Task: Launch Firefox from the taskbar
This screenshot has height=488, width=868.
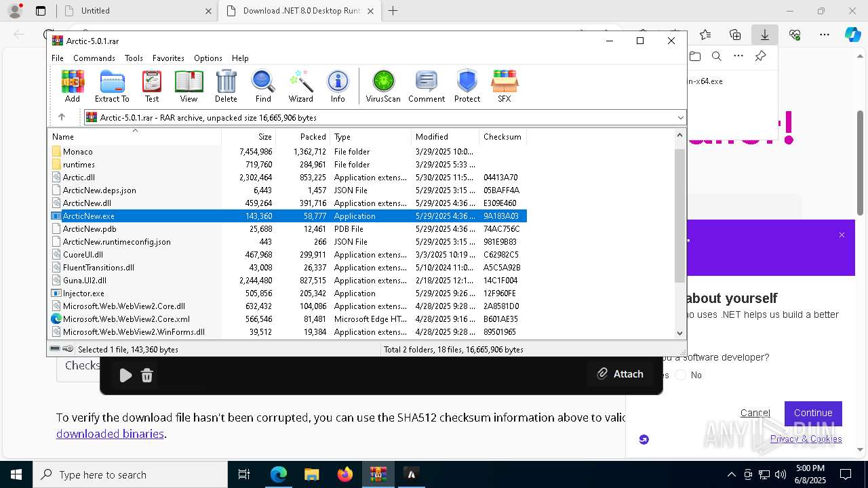Action: (345, 474)
